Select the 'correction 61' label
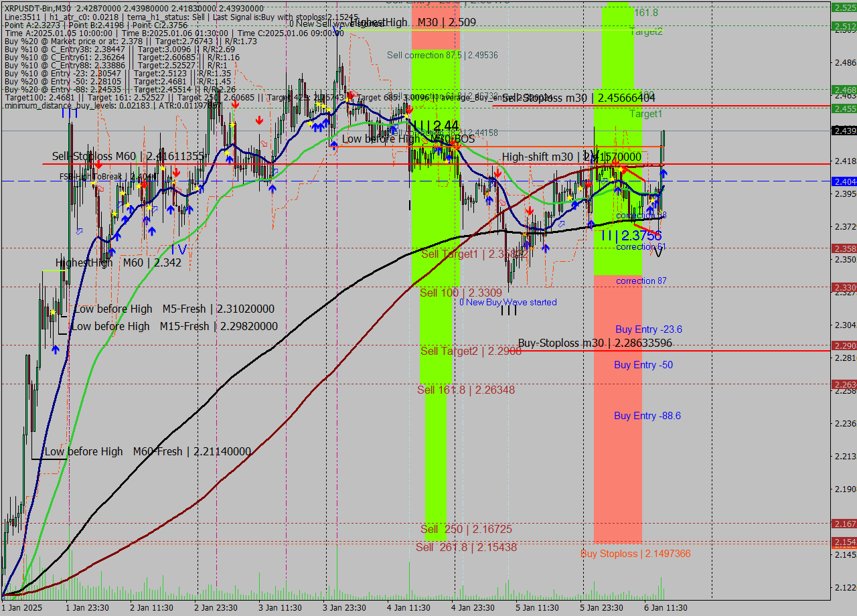This screenshot has height=616, width=857. point(641,246)
